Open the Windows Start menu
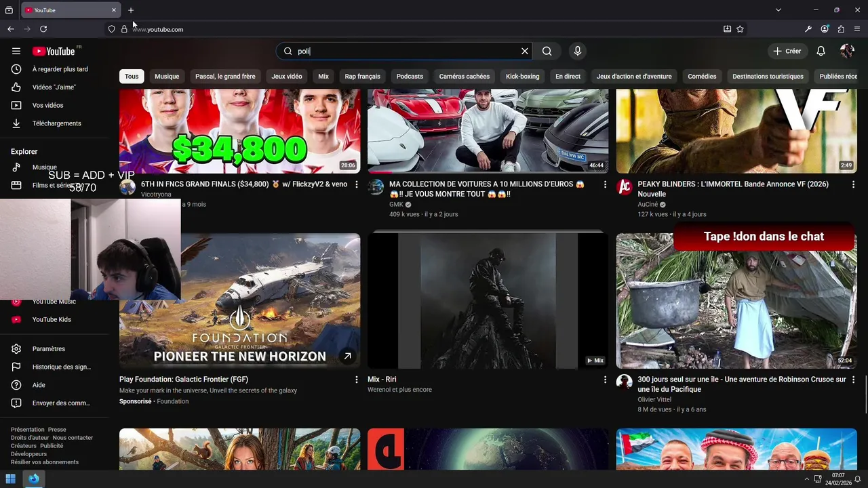Image resolution: width=868 pixels, height=488 pixels. [11, 479]
